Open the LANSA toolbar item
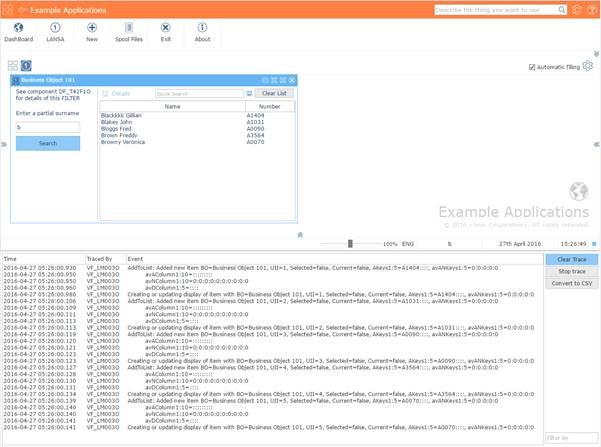This screenshot has width=601, height=447. (55, 32)
